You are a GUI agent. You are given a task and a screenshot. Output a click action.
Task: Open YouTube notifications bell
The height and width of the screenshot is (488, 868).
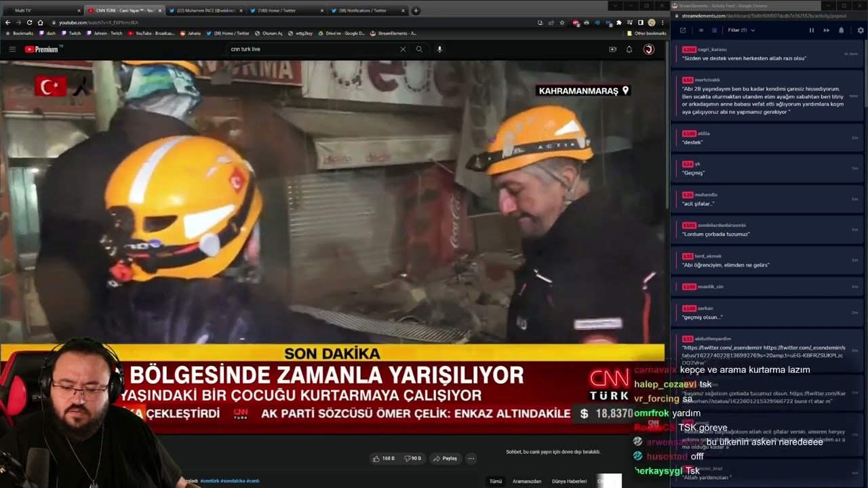(x=629, y=49)
